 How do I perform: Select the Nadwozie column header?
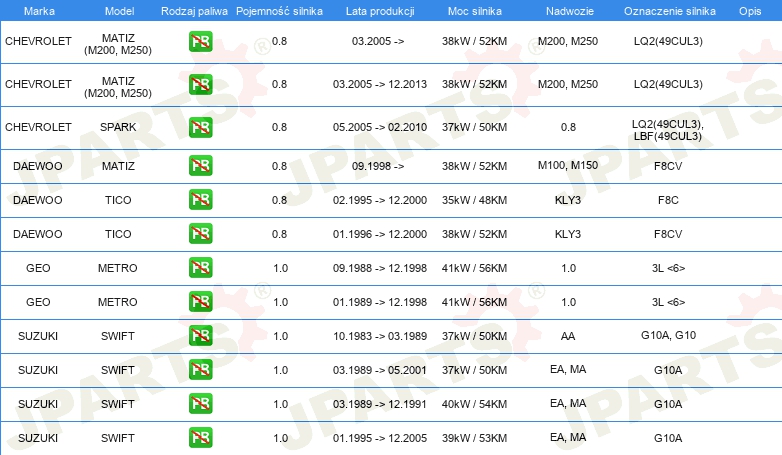click(570, 11)
